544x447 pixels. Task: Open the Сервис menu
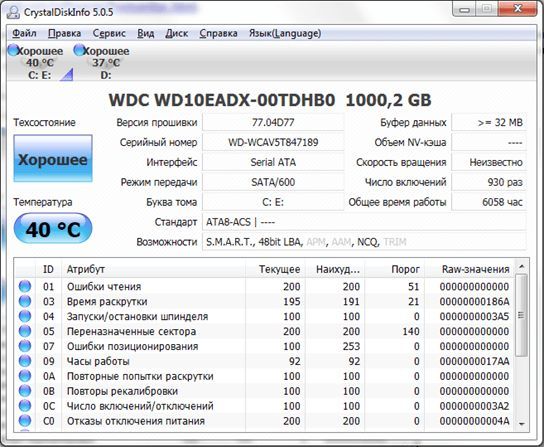[109, 33]
